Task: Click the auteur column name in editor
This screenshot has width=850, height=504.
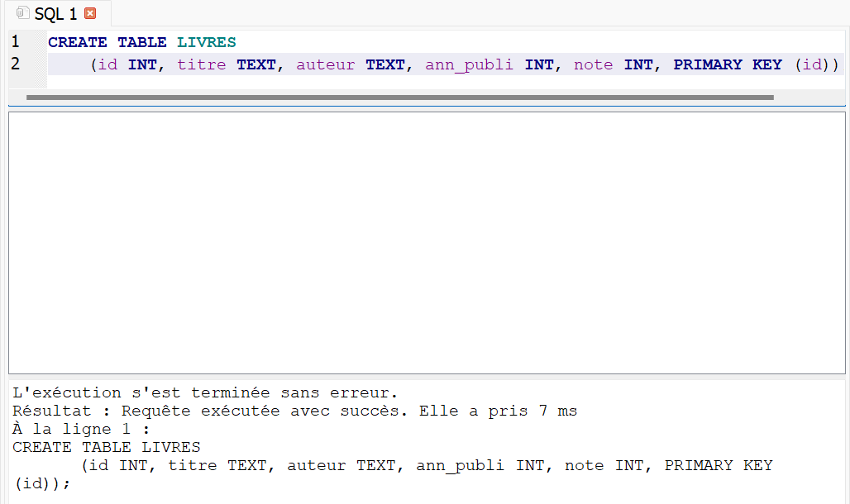Action: coord(326,64)
